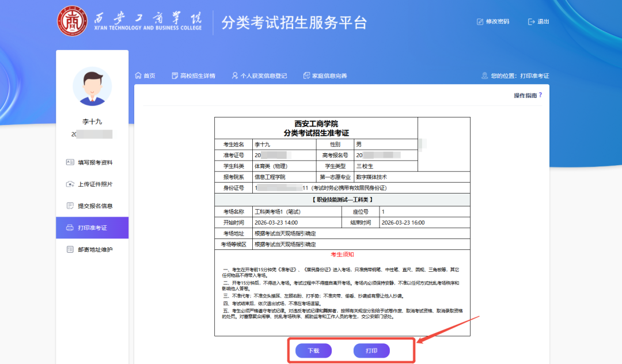Viewport: 622px width, 364px height.
Task: Click the college emblem logo at top left
Action: [72, 21]
